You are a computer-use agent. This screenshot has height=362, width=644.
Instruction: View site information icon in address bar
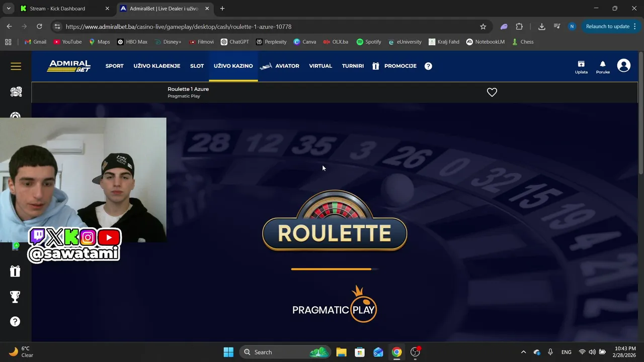(57, 27)
